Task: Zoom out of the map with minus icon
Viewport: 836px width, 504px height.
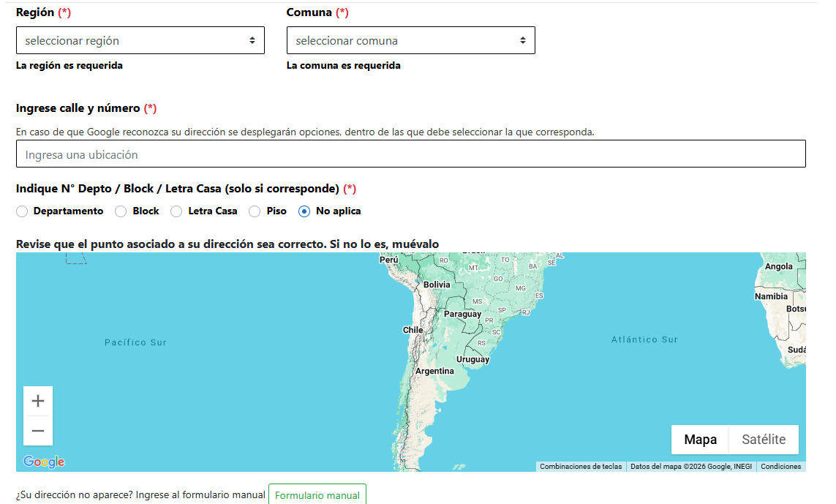Action: point(38,431)
